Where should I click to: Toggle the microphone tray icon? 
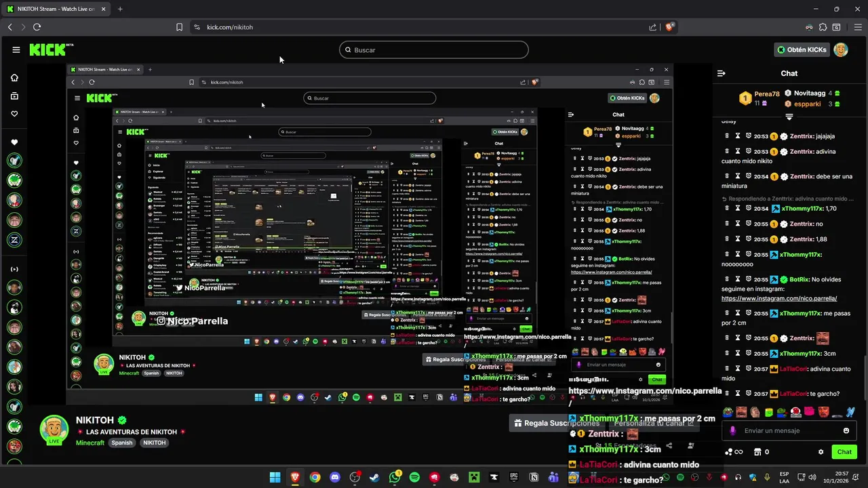767,477
